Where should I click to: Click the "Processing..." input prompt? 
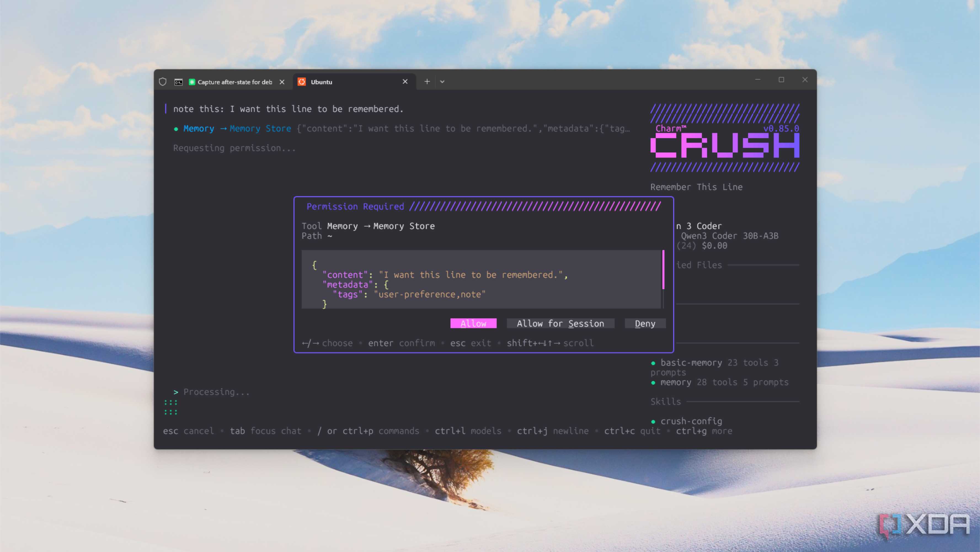point(217,392)
